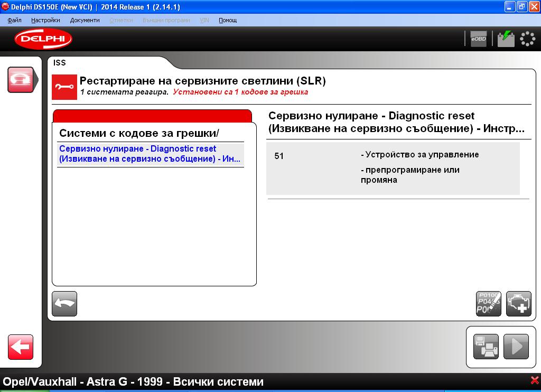Click the red header bar above the systems list
Image resolution: width=541 pixels, height=392 pixels.
(152, 116)
